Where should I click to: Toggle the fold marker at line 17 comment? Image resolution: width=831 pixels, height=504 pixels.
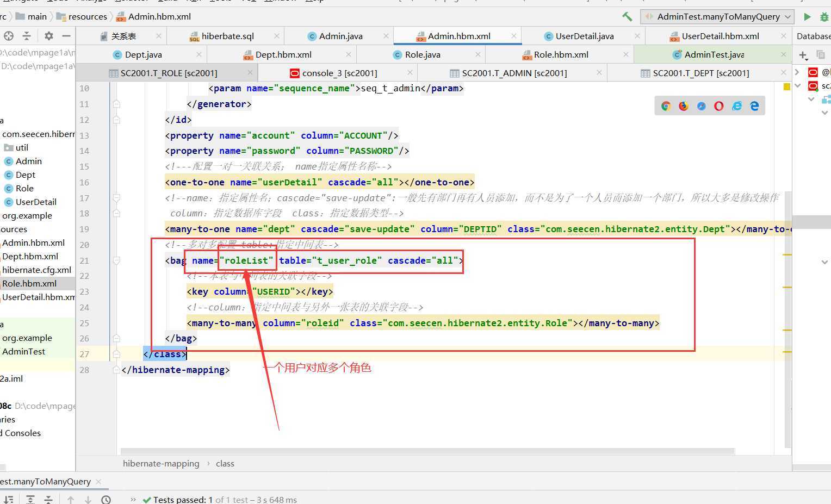116,198
